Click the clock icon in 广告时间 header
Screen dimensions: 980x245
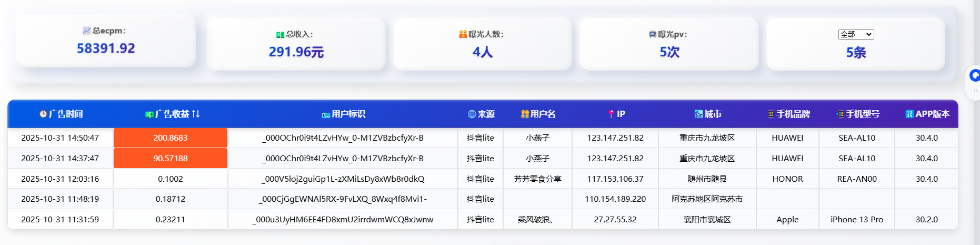point(43,114)
